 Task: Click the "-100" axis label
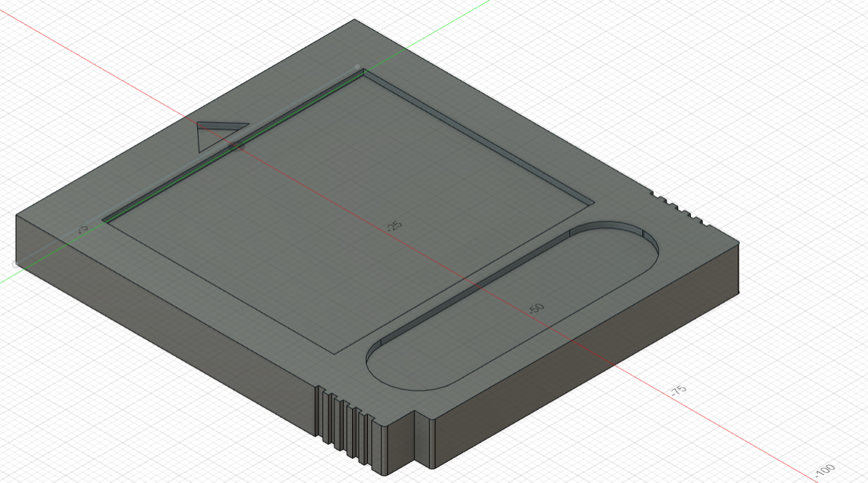click(824, 471)
